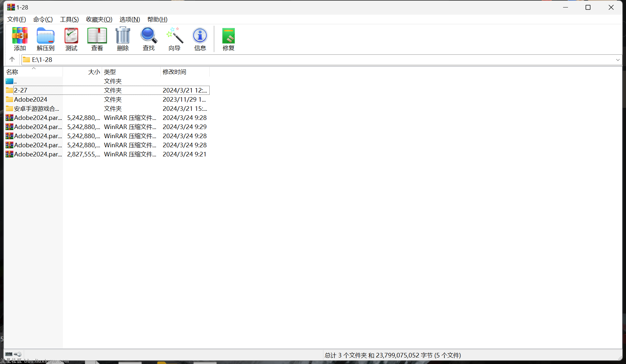Open the 命令(C) menu
The width and height of the screenshot is (626, 364).
click(43, 19)
